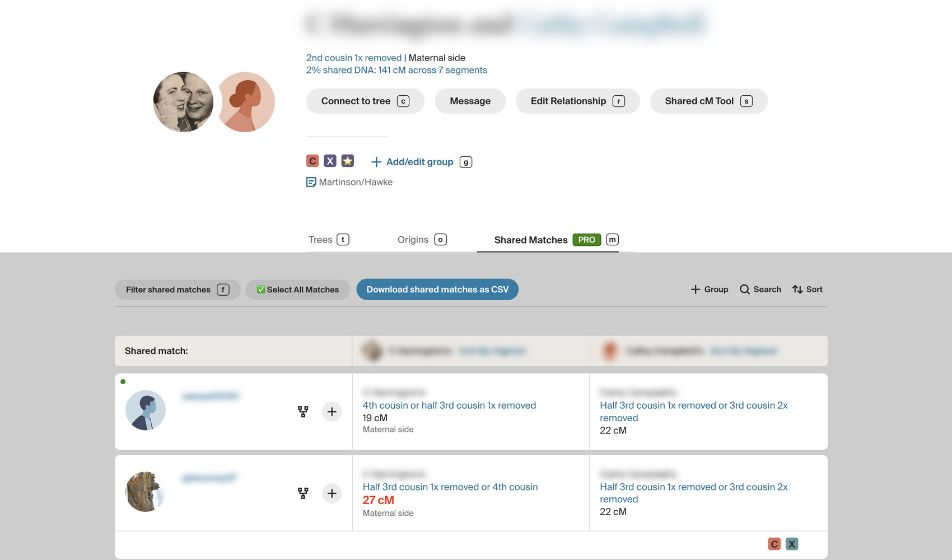
Task: Open family tree icon for first shared match
Action: click(303, 412)
